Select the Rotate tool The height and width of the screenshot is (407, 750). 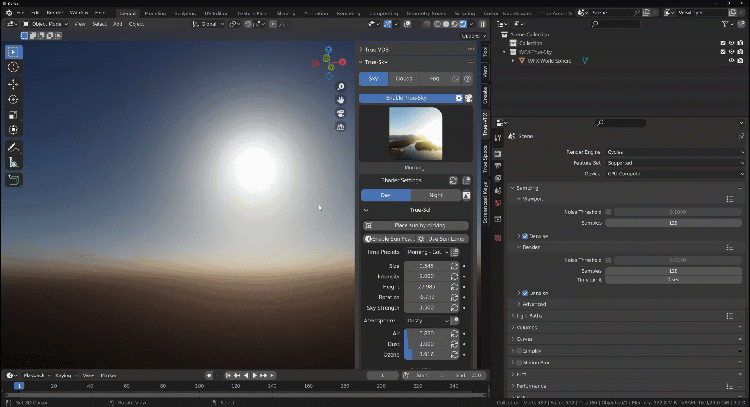click(x=13, y=99)
